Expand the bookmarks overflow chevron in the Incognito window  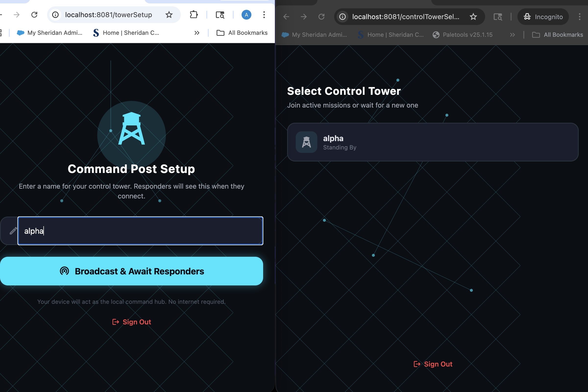[513, 35]
